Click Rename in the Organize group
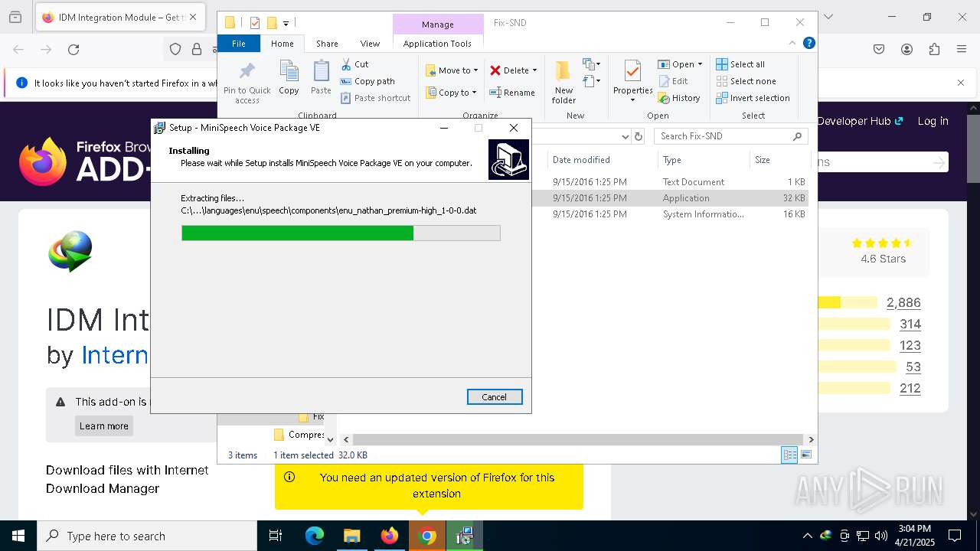The height and width of the screenshot is (551, 980). [512, 93]
